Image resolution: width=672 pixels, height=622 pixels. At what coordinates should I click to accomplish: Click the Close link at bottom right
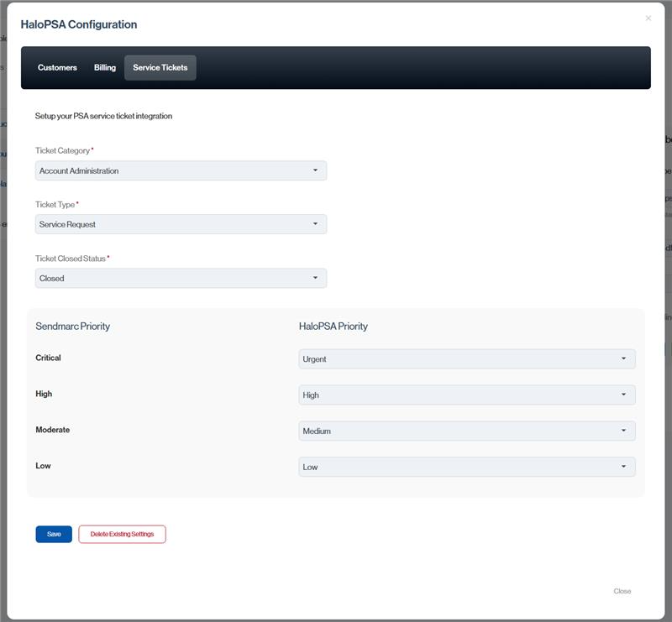tap(622, 591)
